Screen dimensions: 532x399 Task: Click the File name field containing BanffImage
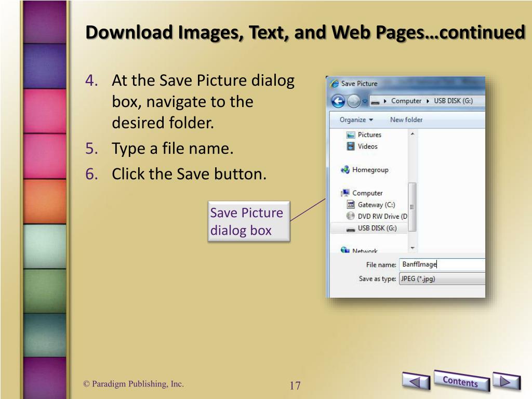[x=442, y=264]
